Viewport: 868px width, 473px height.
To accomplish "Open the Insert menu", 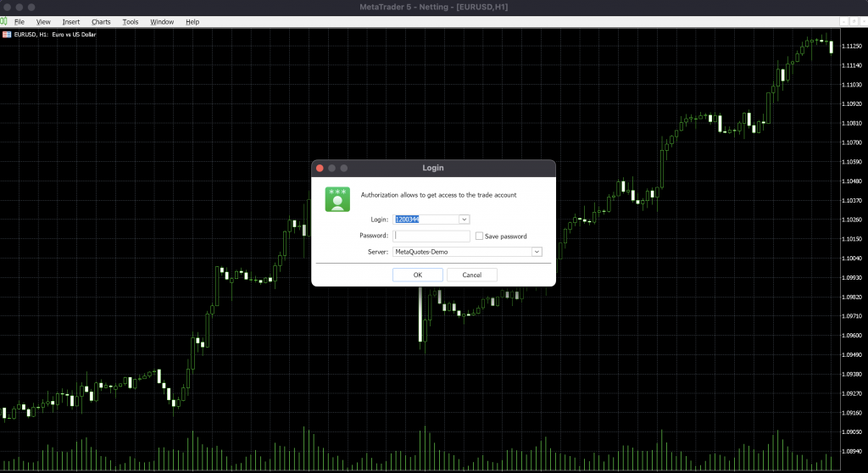I will tap(71, 21).
